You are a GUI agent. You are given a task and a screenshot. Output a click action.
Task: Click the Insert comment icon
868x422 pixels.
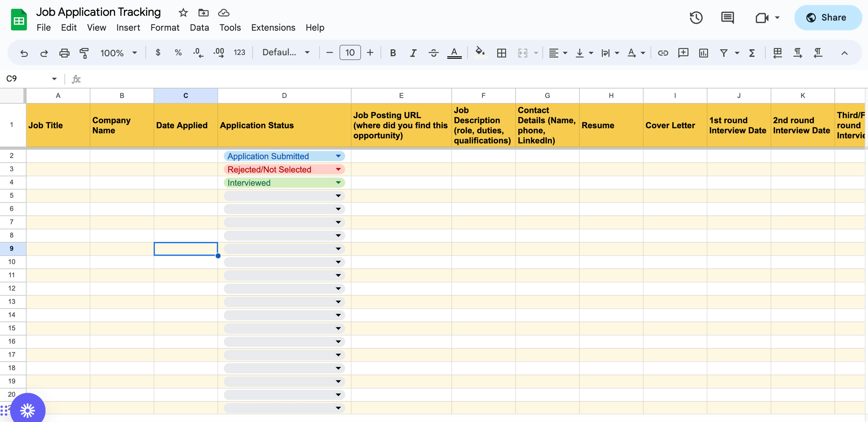683,53
